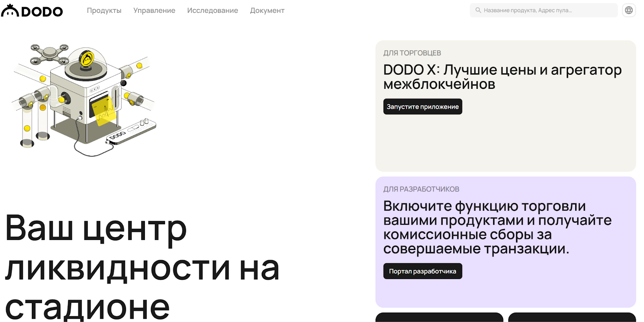
Task: Open the Управление menu
Action: pyautogui.click(x=154, y=10)
